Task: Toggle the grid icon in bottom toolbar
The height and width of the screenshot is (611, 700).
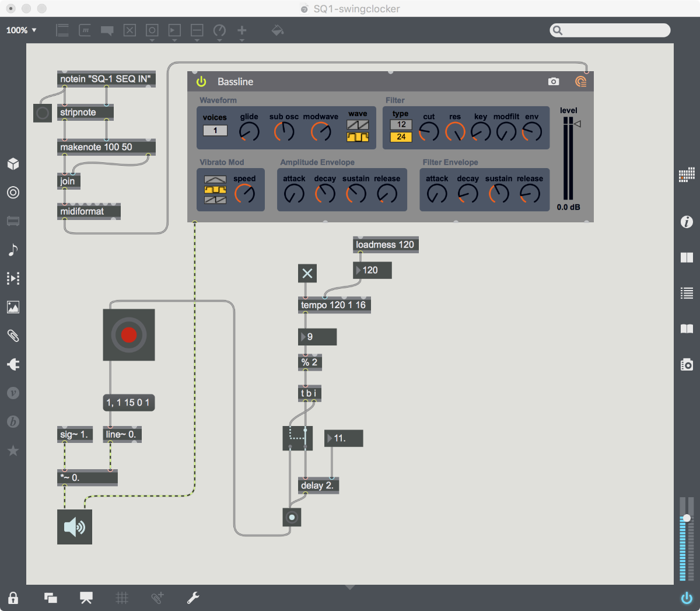Action: (x=122, y=598)
